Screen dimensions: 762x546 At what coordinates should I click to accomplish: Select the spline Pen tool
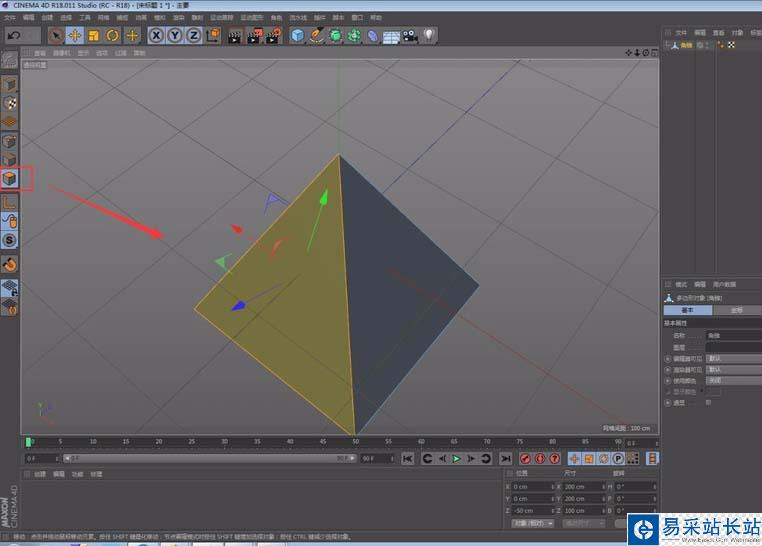tap(316, 35)
